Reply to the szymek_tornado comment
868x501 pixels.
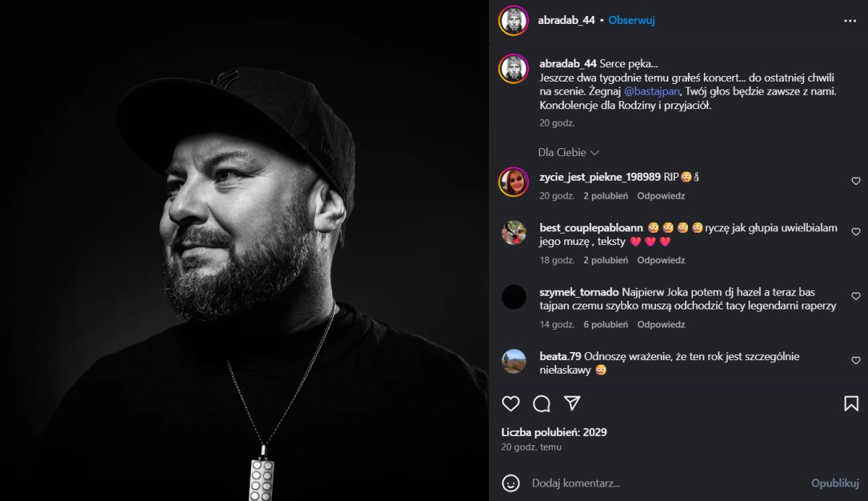[661, 325]
